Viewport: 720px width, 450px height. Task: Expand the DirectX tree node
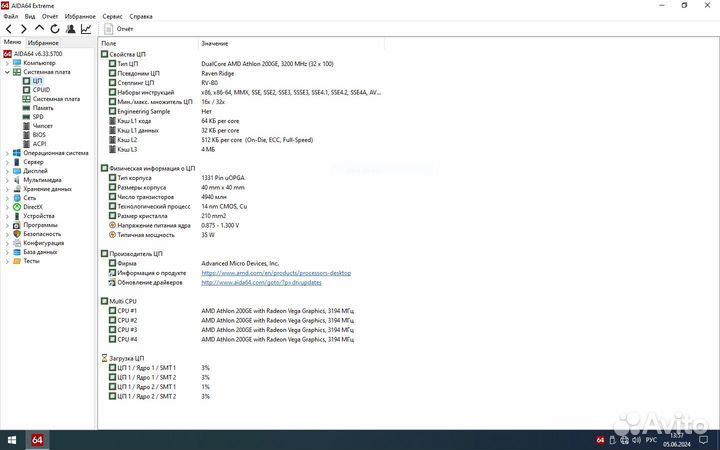[7, 207]
